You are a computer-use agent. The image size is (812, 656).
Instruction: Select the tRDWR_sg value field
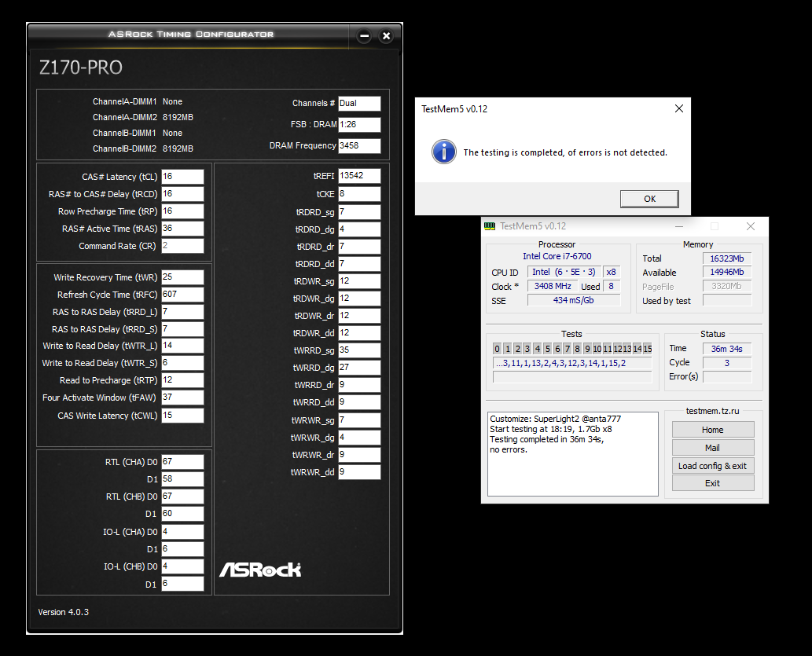coord(359,281)
